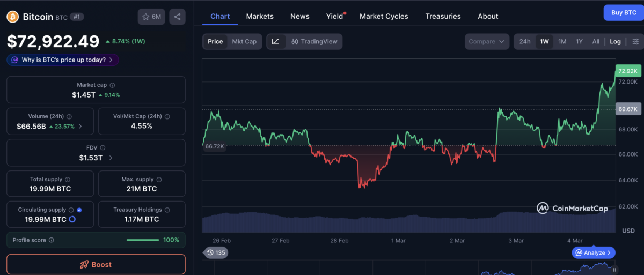644x275 pixels.
Task: Open the Compare dropdown
Action: (487, 41)
